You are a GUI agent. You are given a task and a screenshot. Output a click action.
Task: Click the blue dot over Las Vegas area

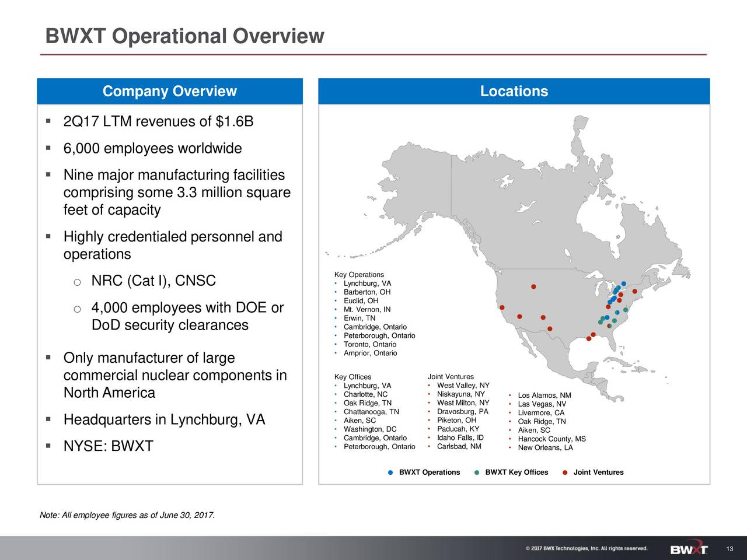click(x=519, y=317)
